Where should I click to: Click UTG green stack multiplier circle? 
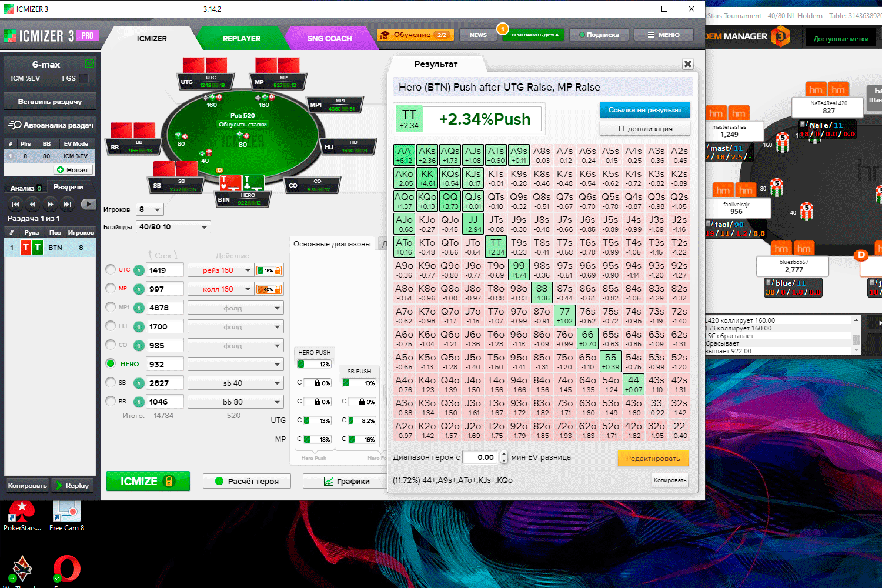(139, 270)
